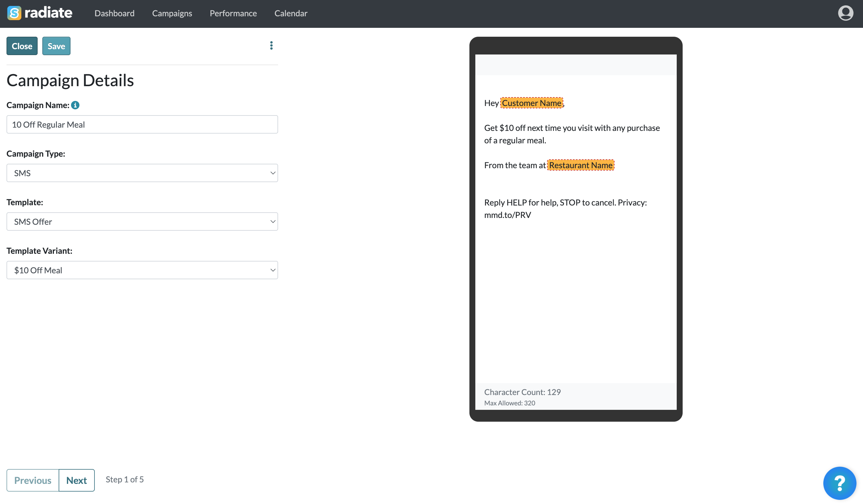Open the three-dot more options menu

coord(271,46)
